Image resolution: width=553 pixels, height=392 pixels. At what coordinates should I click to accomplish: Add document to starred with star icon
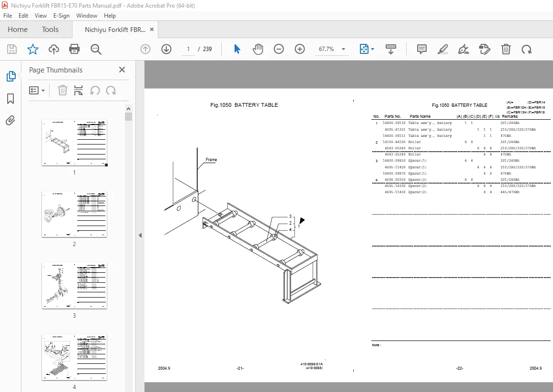(x=33, y=49)
